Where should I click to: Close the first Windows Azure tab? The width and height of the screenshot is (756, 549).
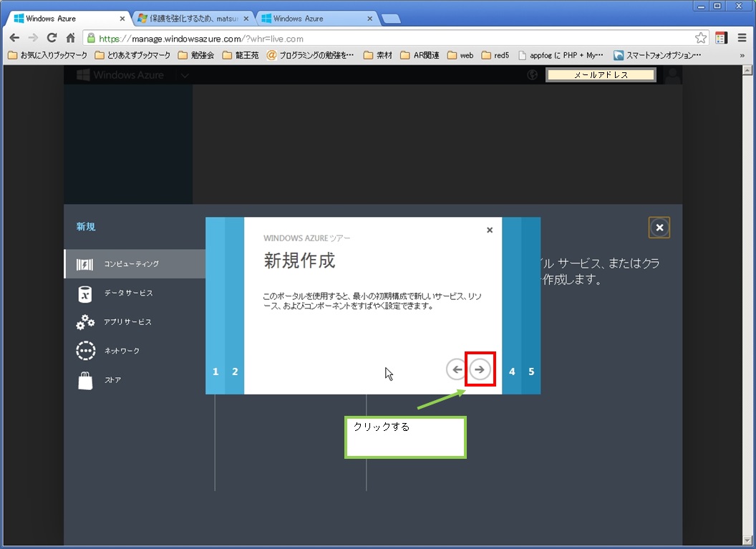point(122,19)
